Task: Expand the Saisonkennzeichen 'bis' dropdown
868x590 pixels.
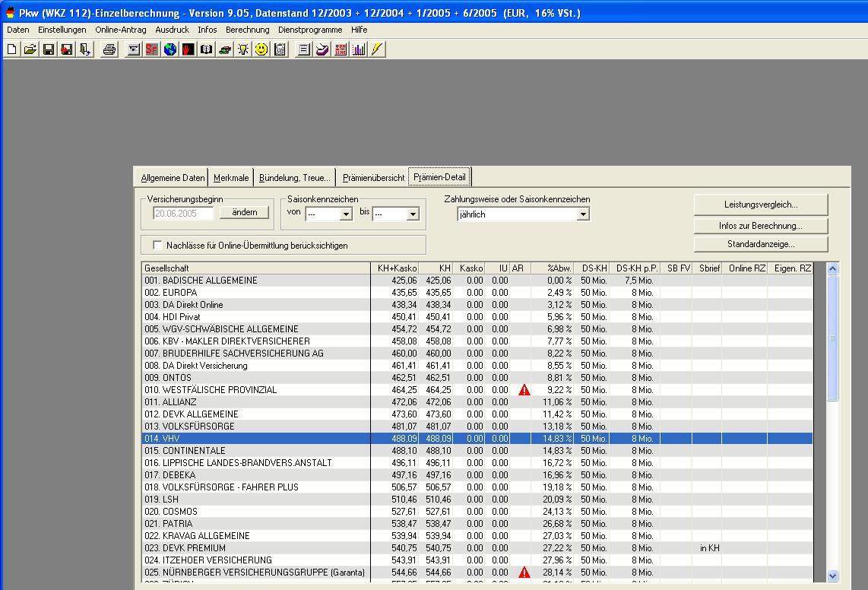Action: (413, 214)
